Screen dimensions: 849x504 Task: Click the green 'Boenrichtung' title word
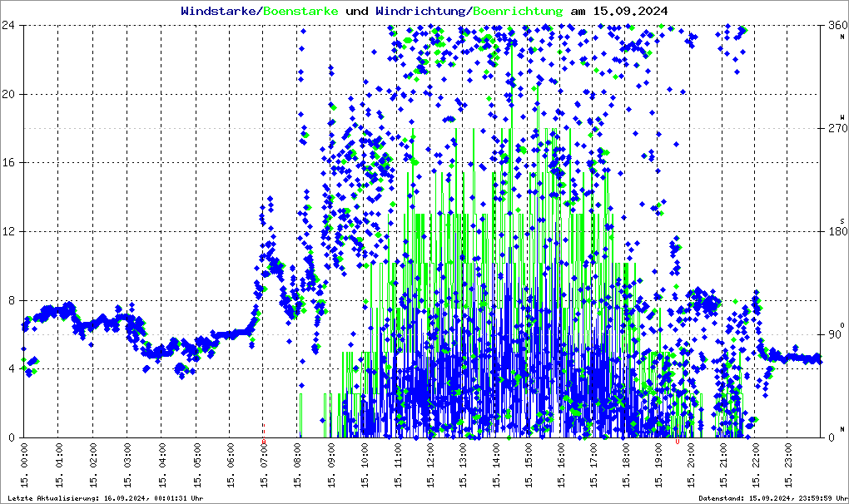519,11
